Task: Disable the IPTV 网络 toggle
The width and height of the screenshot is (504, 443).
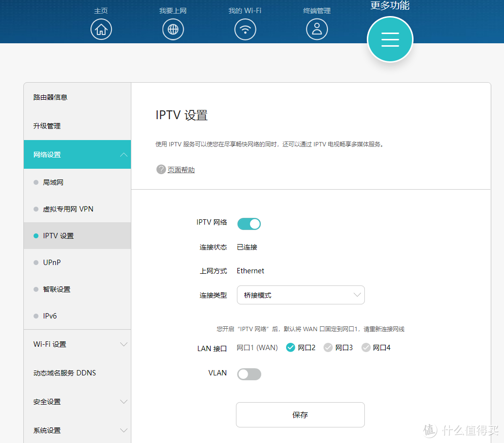Action: 249,224
